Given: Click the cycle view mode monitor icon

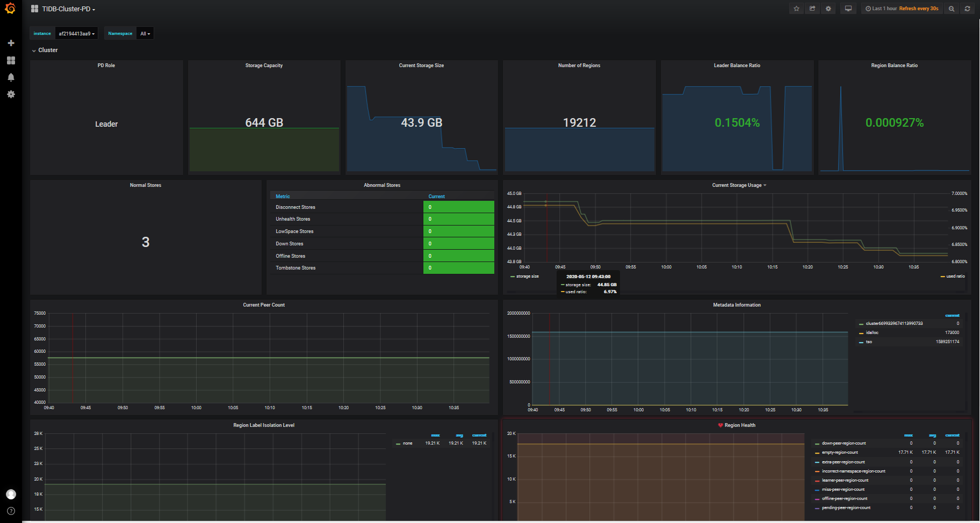Looking at the screenshot, I should (848, 9).
